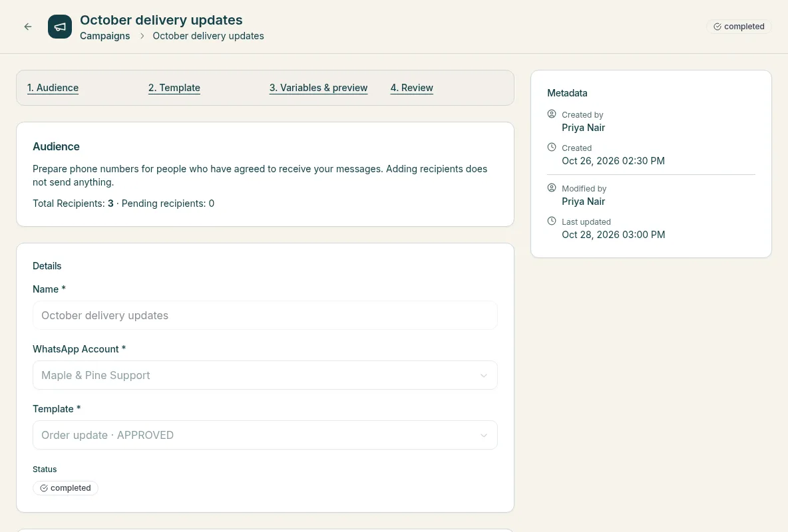The image size is (788, 532).
Task: Click the WhatsApp Account * label
Action: click(79, 349)
